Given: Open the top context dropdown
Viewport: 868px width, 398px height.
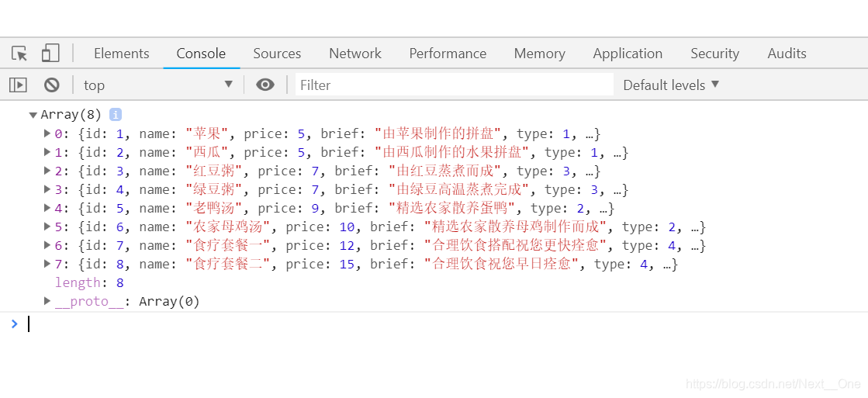Looking at the screenshot, I should [157, 85].
